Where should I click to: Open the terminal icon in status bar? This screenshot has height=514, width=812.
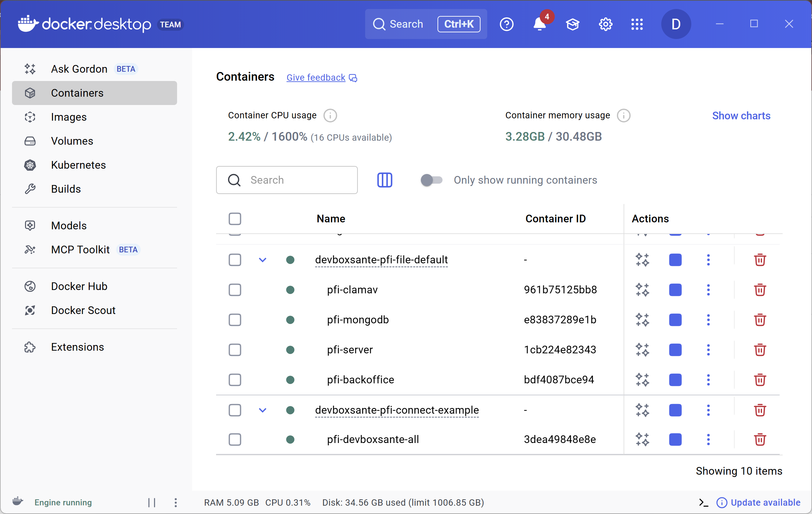[x=703, y=503]
